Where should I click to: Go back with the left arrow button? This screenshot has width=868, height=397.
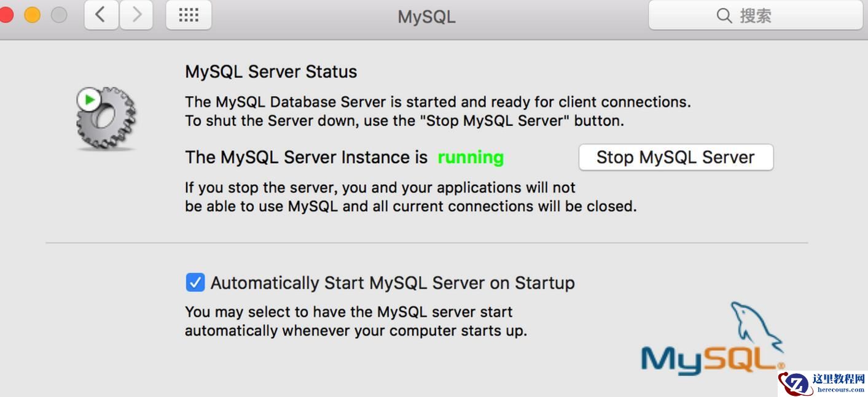click(101, 15)
